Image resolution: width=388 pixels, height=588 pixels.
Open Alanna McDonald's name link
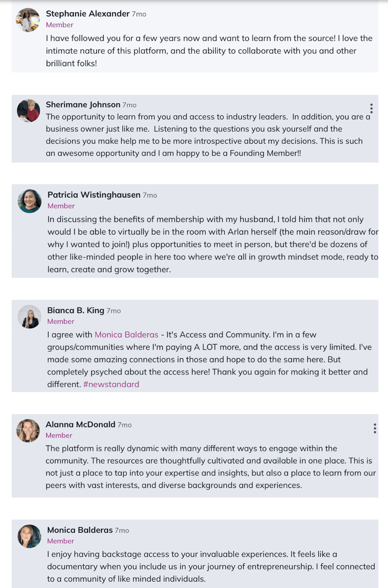coord(81,425)
